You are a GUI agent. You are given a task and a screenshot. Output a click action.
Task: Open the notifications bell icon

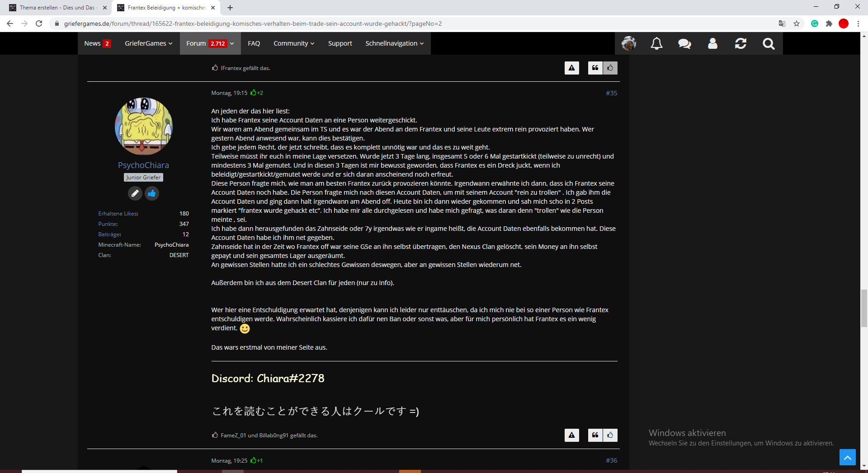656,43
